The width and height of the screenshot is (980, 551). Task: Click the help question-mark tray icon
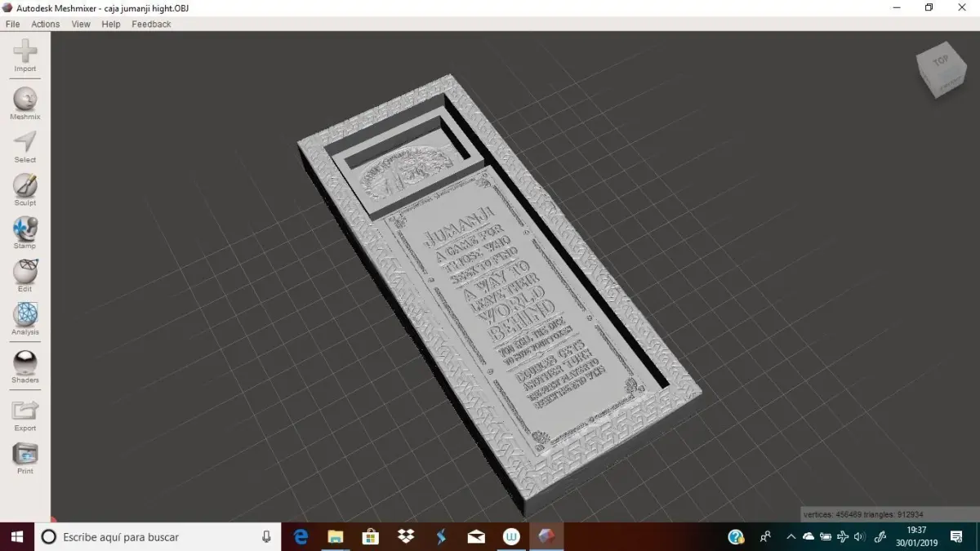click(736, 536)
